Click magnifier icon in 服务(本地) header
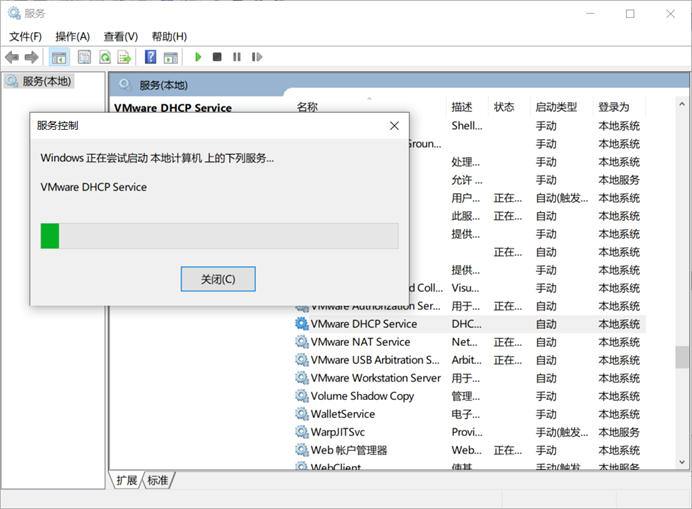Screen dimensions: 692x509 [x=125, y=84]
